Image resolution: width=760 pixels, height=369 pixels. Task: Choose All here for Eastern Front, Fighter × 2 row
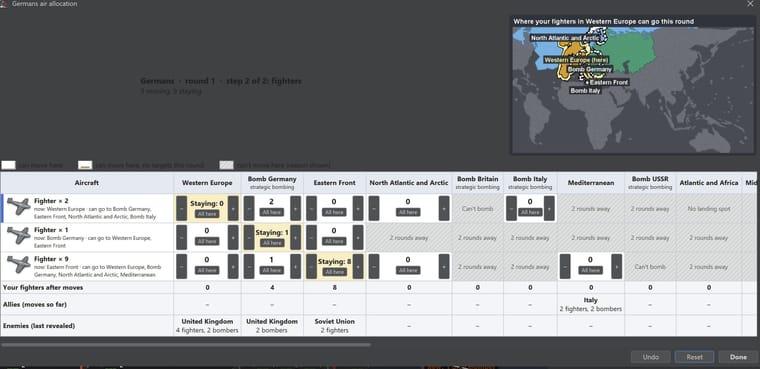coord(334,212)
